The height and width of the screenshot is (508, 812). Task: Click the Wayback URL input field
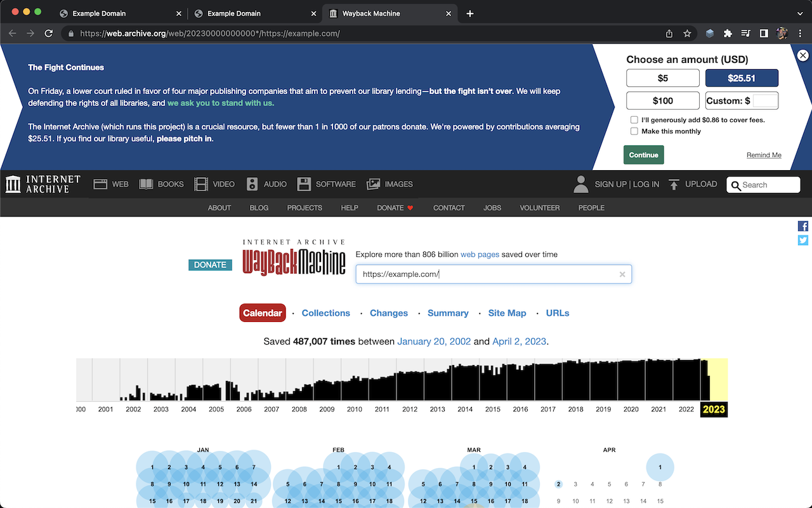pyautogui.click(x=494, y=274)
